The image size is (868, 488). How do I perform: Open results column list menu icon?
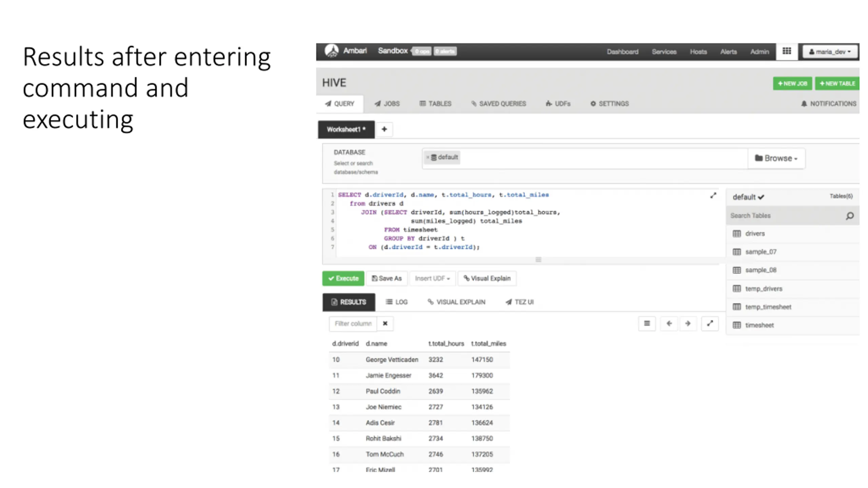[x=647, y=323]
